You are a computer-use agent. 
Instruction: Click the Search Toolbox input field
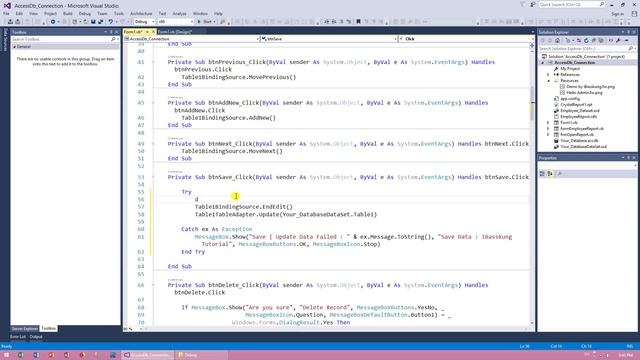(61, 39)
